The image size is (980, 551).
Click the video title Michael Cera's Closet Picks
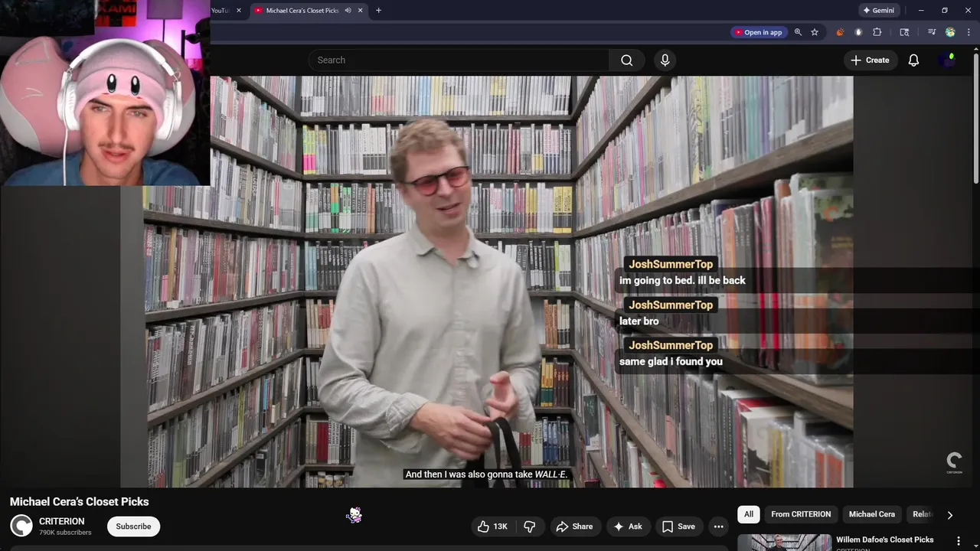(80, 502)
